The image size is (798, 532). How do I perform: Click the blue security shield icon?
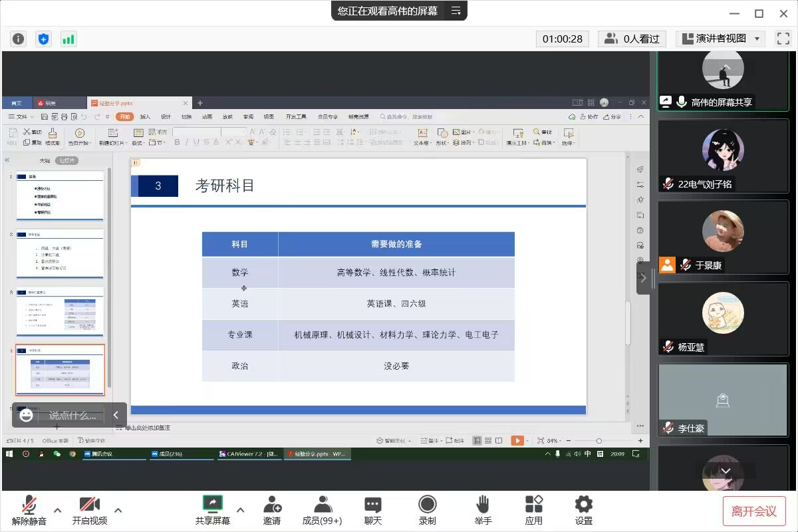(x=43, y=39)
